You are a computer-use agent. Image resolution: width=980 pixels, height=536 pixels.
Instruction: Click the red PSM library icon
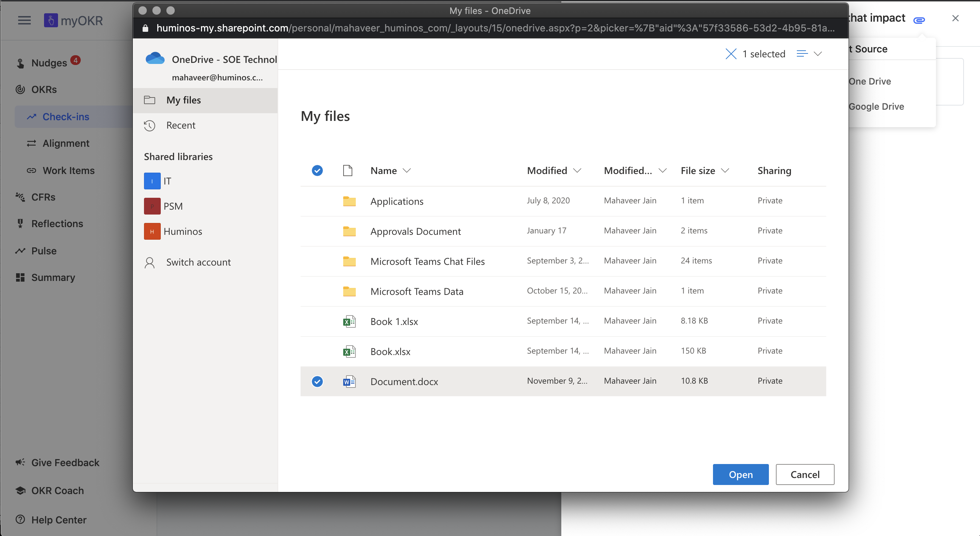point(152,206)
